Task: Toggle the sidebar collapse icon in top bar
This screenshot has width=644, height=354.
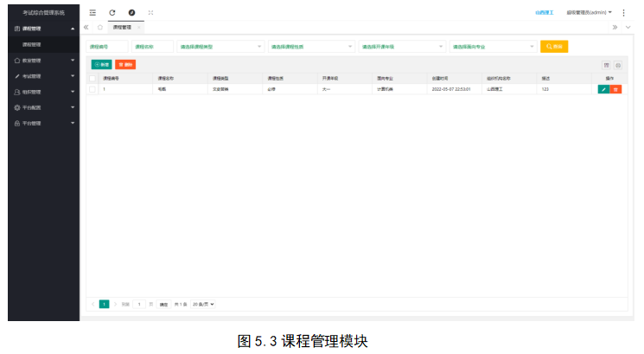Action: [92, 13]
